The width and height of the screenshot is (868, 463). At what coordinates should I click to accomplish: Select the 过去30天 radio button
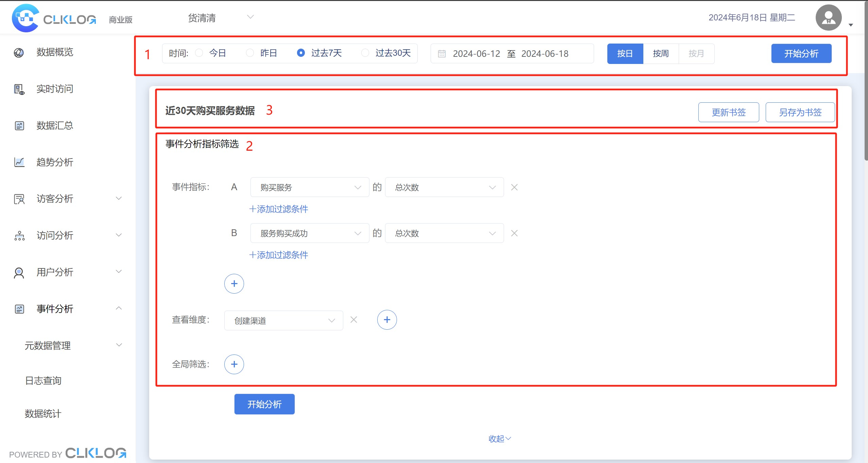coord(365,53)
